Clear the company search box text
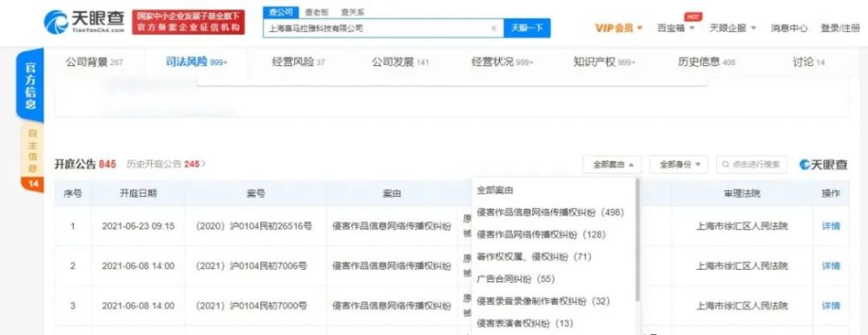The image size is (868, 335). [493, 28]
